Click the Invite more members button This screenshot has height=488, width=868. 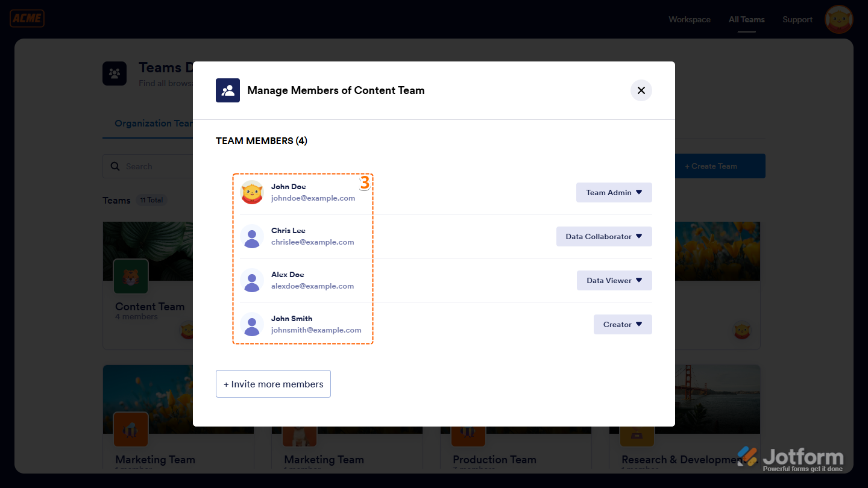[x=273, y=383]
